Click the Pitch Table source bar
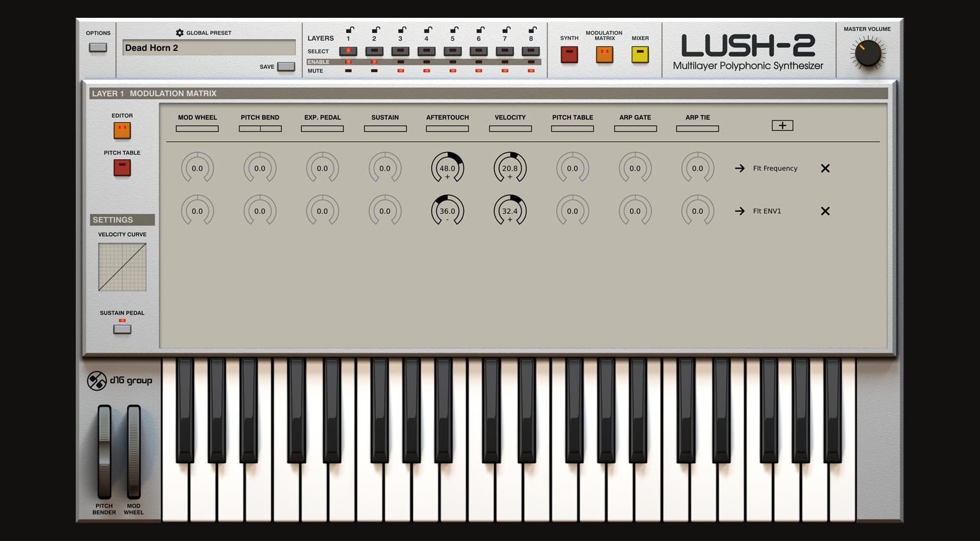The width and height of the screenshot is (980, 541). (x=573, y=129)
